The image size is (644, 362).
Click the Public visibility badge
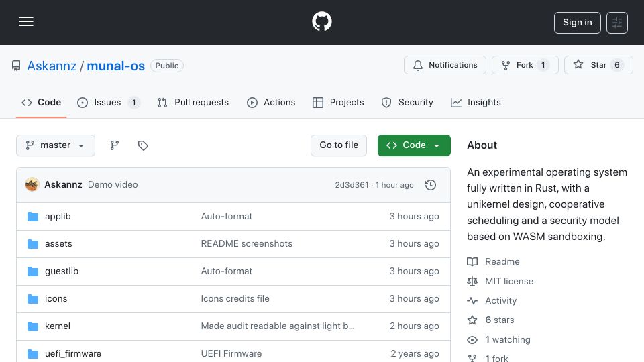[x=167, y=66]
